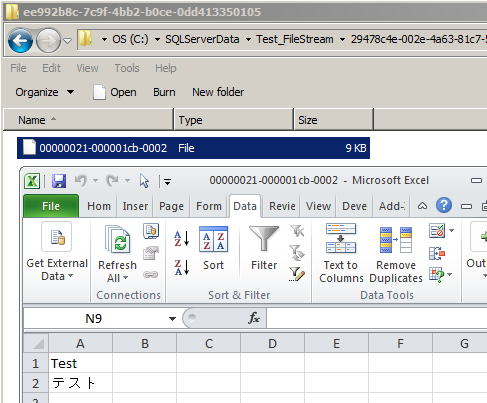Undo the last action in Excel

click(81, 181)
